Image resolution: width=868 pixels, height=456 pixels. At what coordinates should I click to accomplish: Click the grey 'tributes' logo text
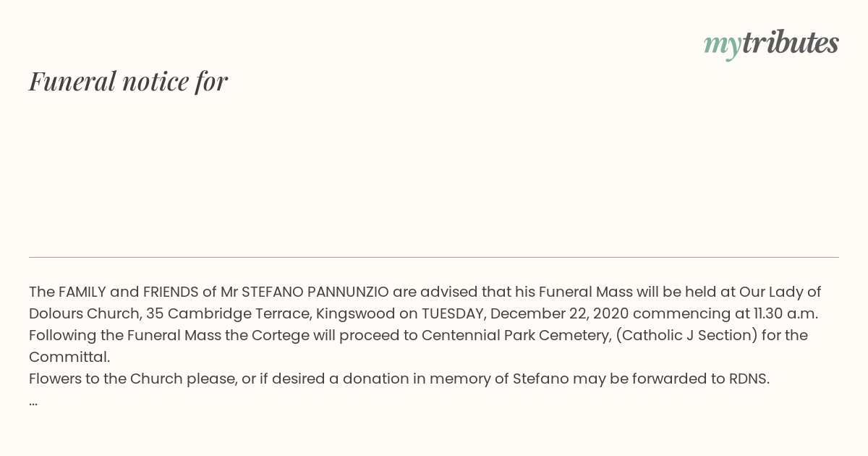(790, 43)
